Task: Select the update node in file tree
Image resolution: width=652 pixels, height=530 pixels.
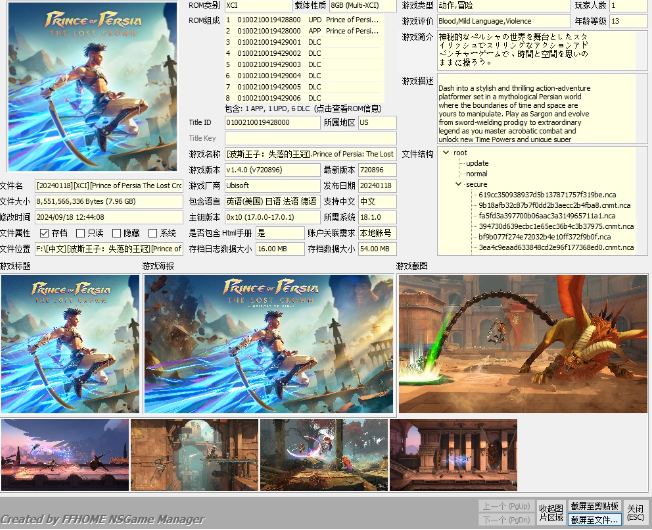Action: tap(477, 163)
